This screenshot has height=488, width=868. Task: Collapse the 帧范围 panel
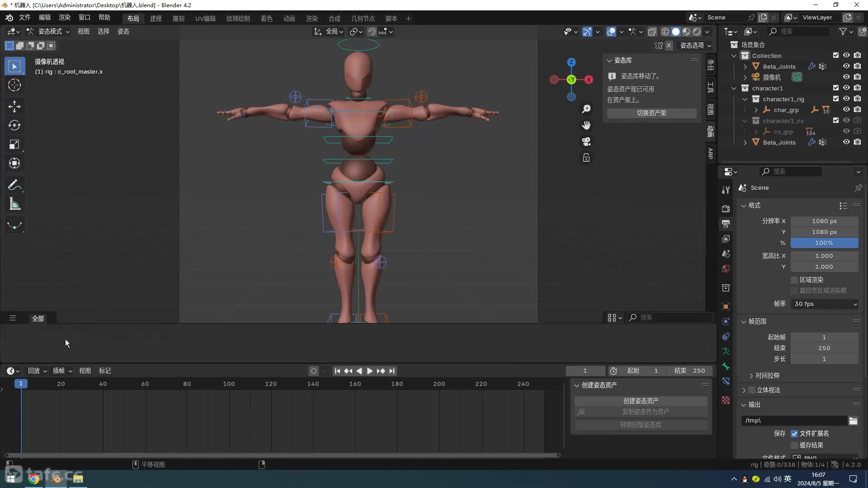click(744, 322)
